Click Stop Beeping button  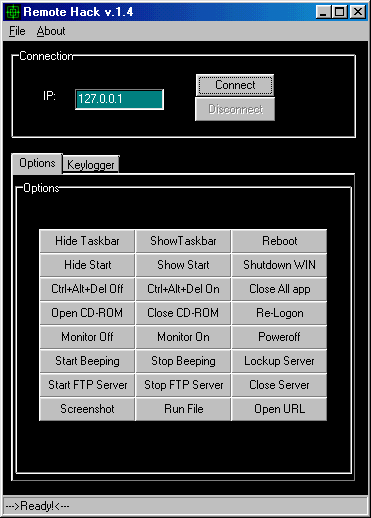click(x=183, y=361)
